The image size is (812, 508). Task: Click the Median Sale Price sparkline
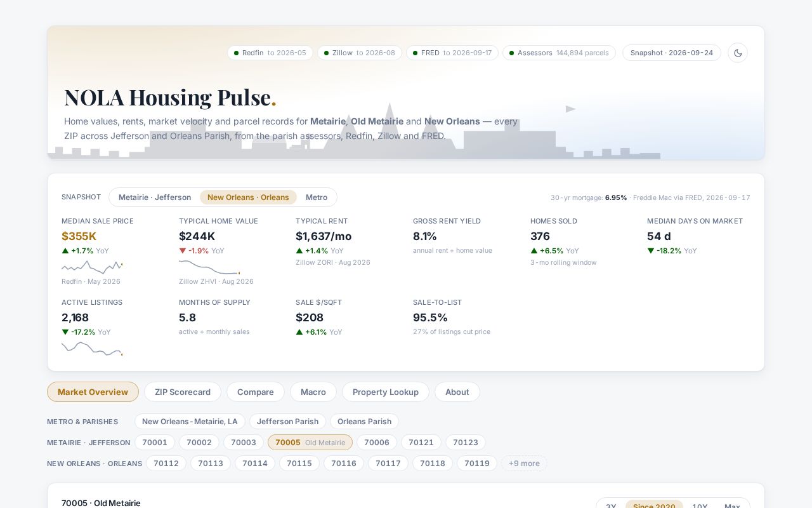click(x=92, y=266)
